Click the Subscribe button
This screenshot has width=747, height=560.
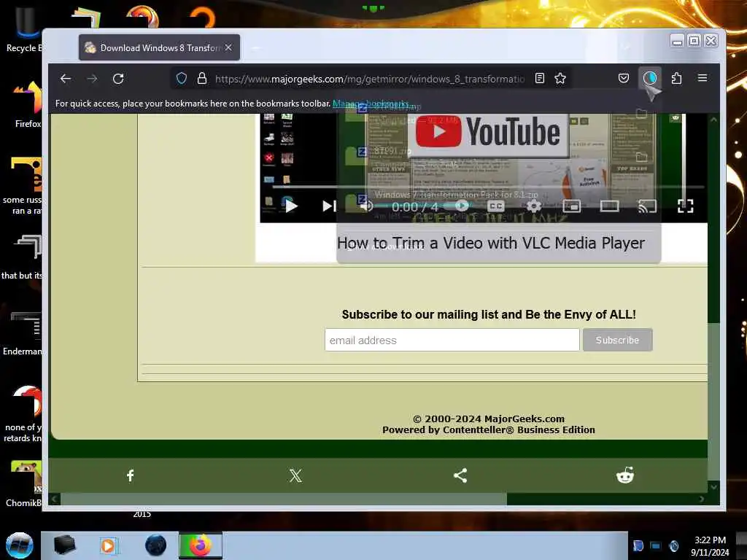[x=617, y=340]
